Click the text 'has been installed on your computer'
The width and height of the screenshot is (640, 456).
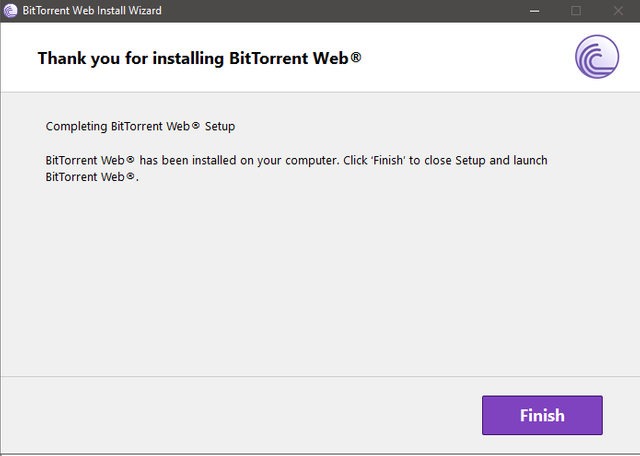click(x=239, y=160)
